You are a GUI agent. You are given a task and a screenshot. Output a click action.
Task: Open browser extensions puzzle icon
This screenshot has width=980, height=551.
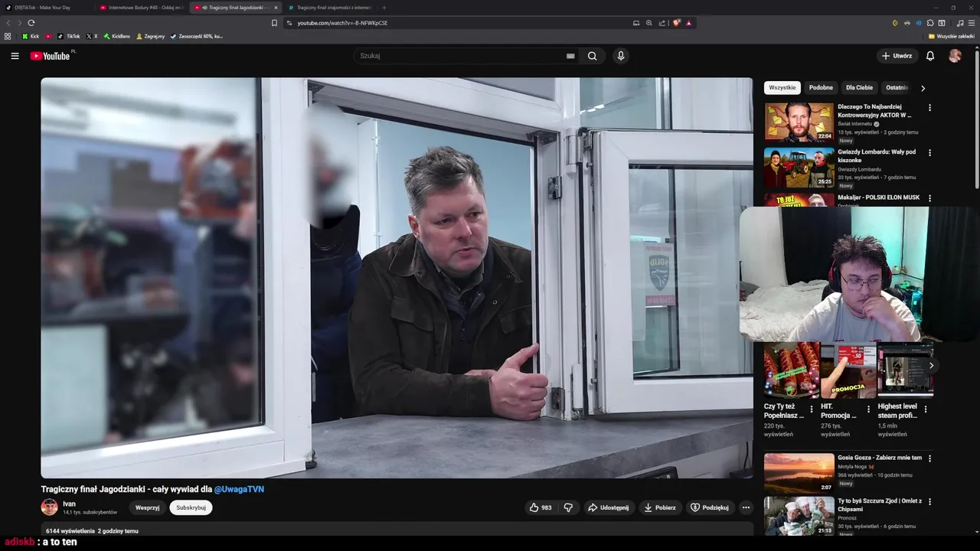click(x=930, y=23)
